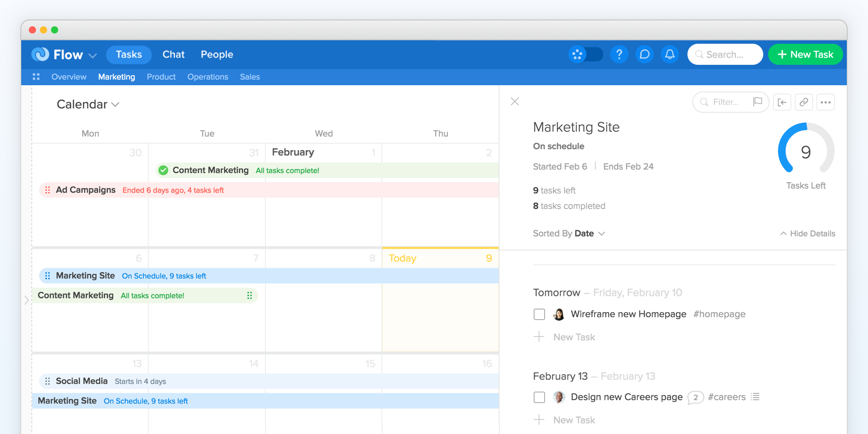Click the Marketing Site title in panel
The height and width of the screenshot is (434, 868).
(x=576, y=127)
